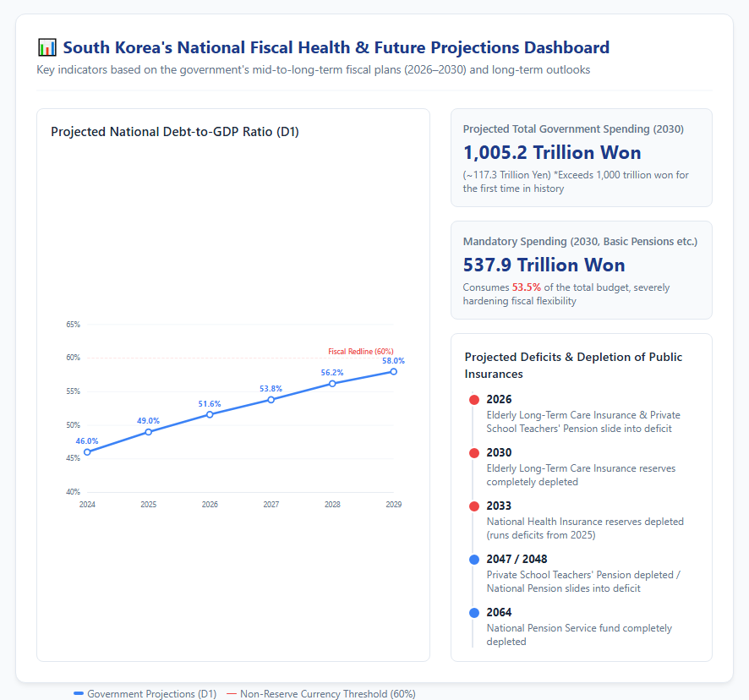The height and width of the screenshot is (700, 749).
Task: Click the "Elderly Long-Term Care Insurance reserves completely depleted" text
Action: (581, 475)
